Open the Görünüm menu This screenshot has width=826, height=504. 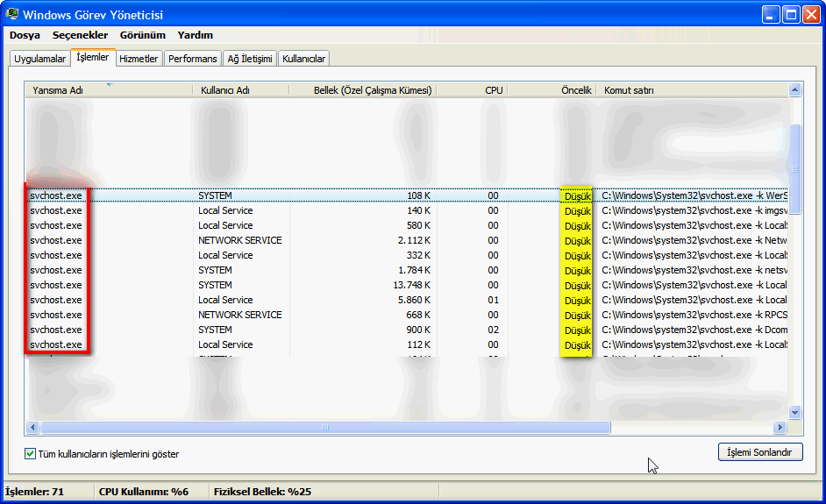click(143, 35)
